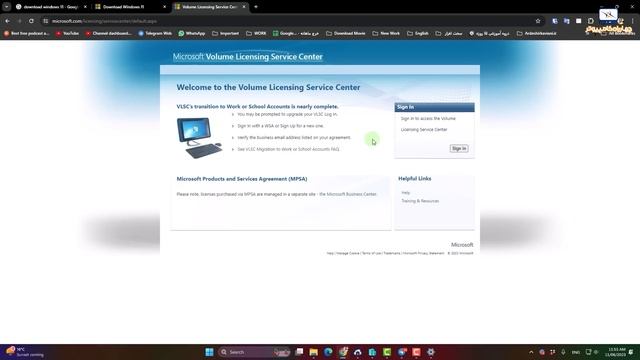Image resolution: width=640 pixels, height=360 pixels.
Task: Open the clock and date in the taskbar
Action: tap(616, 352)
